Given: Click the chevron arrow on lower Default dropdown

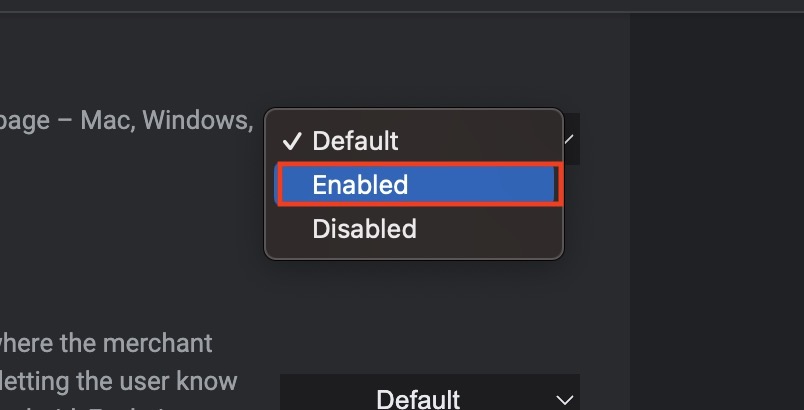Looking at the screenshot, I should pos(565,398).
